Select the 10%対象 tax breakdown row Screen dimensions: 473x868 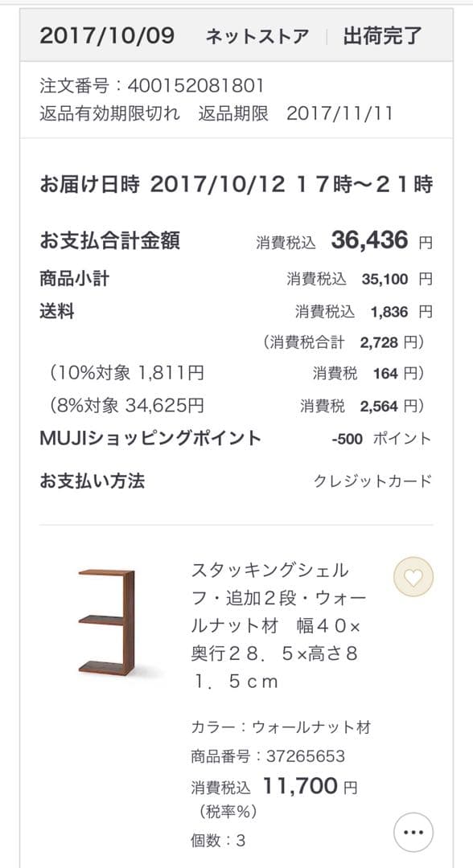[233, 374]
